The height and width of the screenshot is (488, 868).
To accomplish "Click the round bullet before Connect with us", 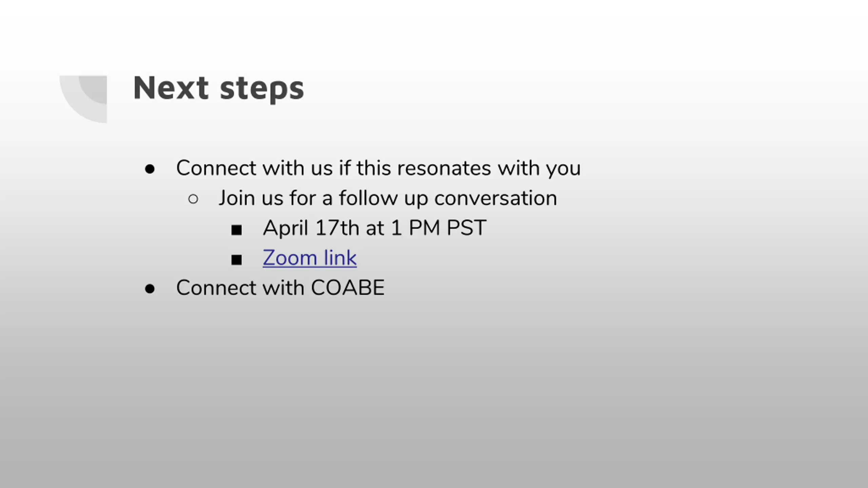I will (150, 169).
